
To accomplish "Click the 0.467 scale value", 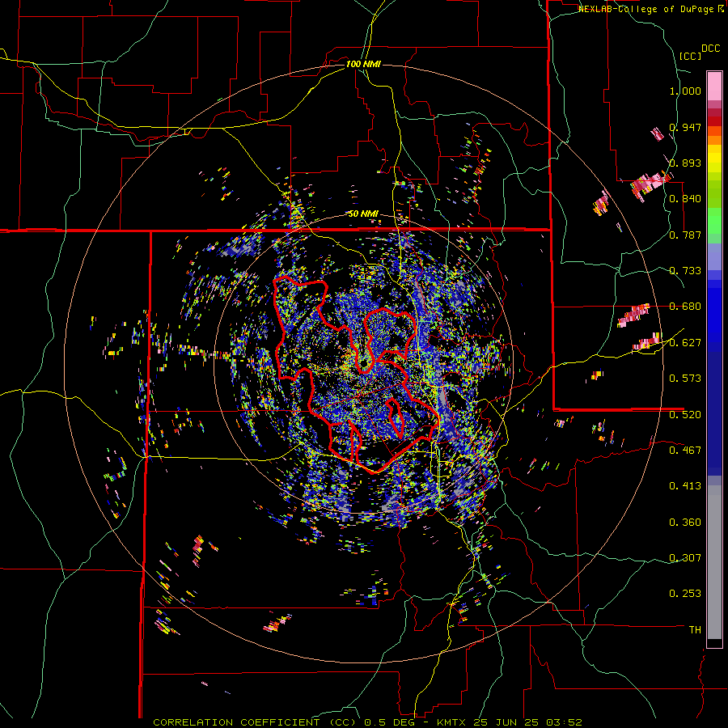I will (x=685, y=451).
